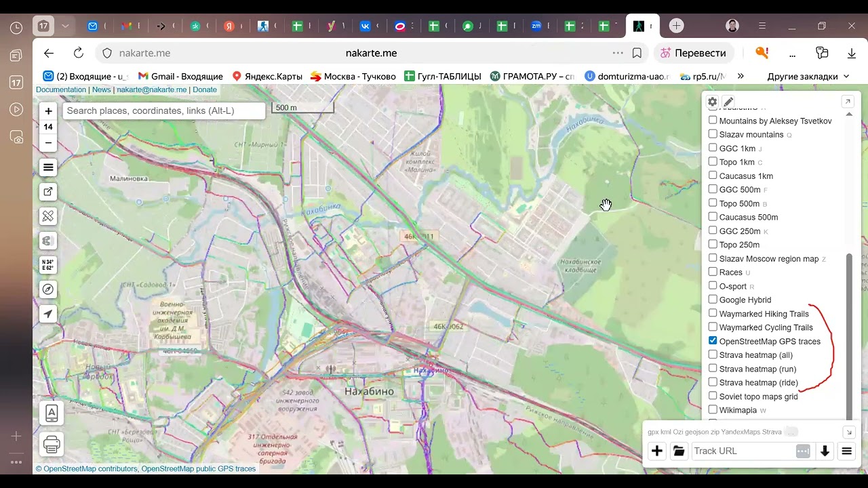Image resolution: width=868 pixels, height=488 pixels.
Task: Select the ruler measurement tool icon
Action: (48, 216)
